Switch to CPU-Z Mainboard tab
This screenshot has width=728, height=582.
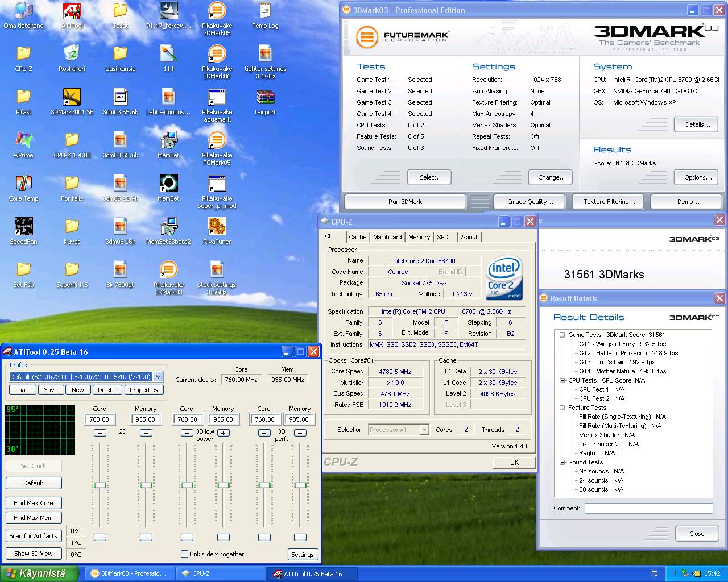point(387,237)
